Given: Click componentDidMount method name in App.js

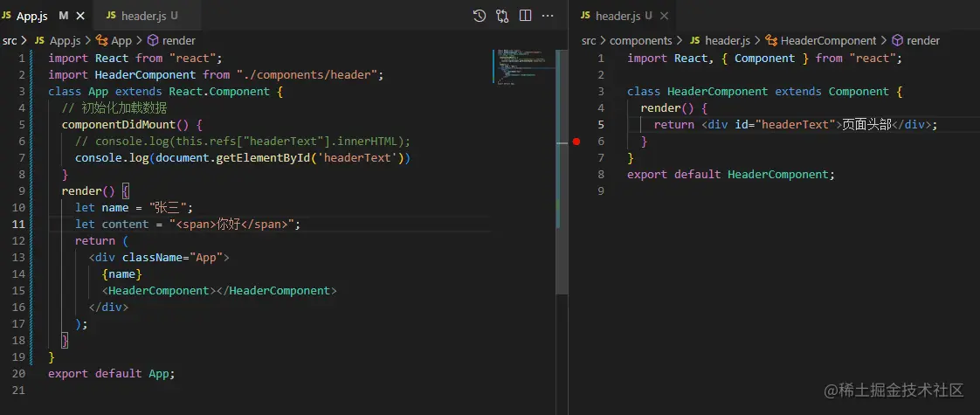Looking at the screenshot, I should (x=119, y=124).
